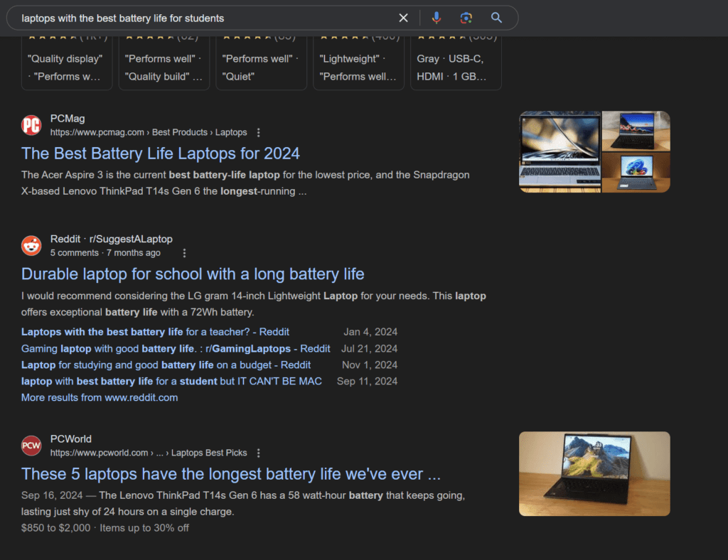Clear the search box with X icon
The width and height of the screenshot is (728, 560).
[x=403, y=18]
